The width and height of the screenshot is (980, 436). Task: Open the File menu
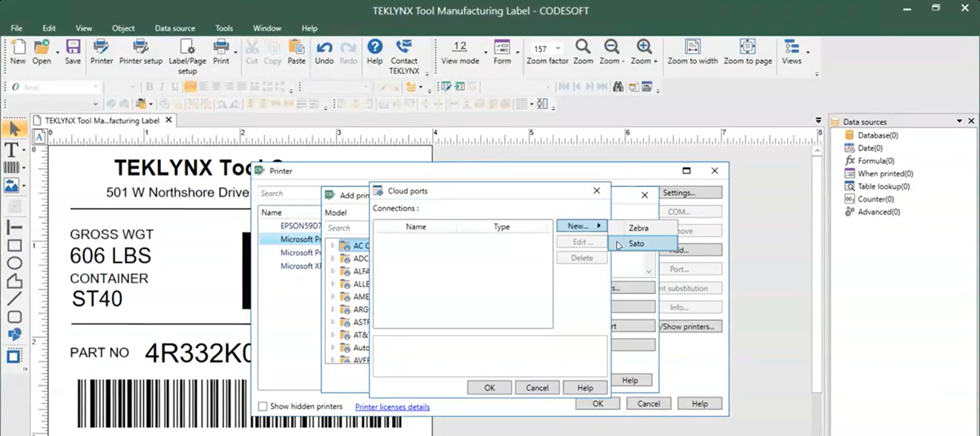click(x=16, y=28)
